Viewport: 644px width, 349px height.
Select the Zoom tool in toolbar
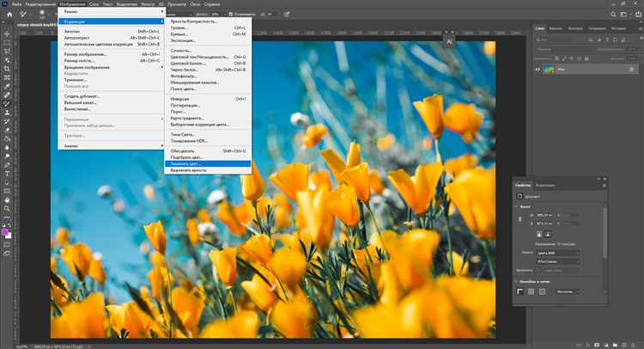point(7,209)
